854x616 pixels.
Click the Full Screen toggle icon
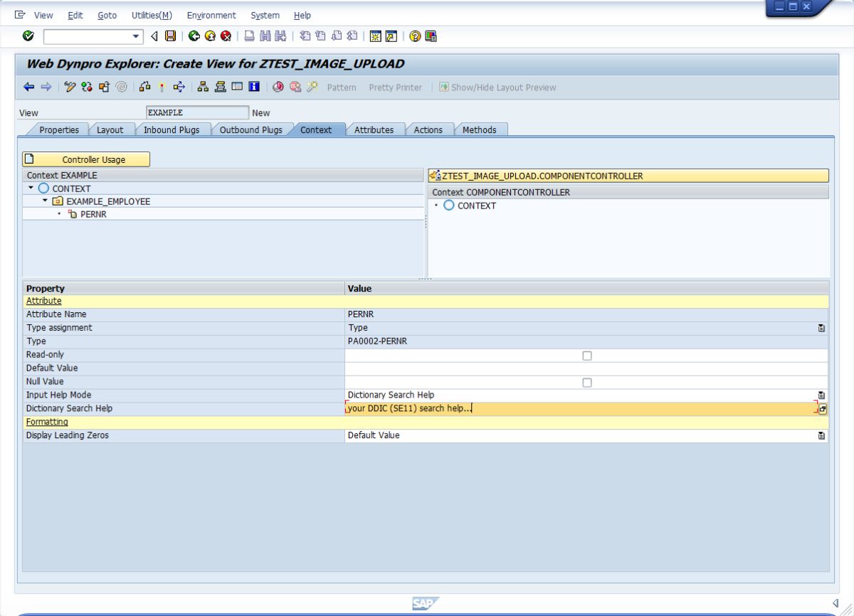coord(237,87)
